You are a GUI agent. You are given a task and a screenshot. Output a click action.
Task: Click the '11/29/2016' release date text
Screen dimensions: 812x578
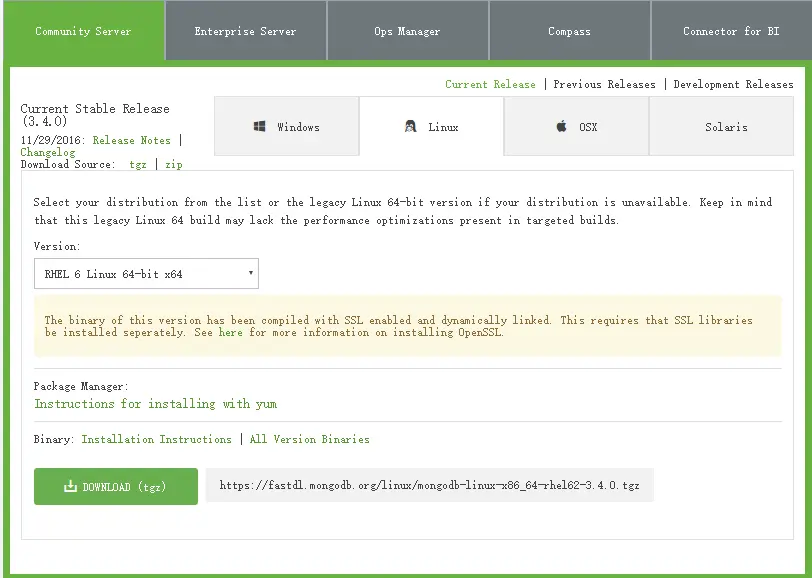53,140
